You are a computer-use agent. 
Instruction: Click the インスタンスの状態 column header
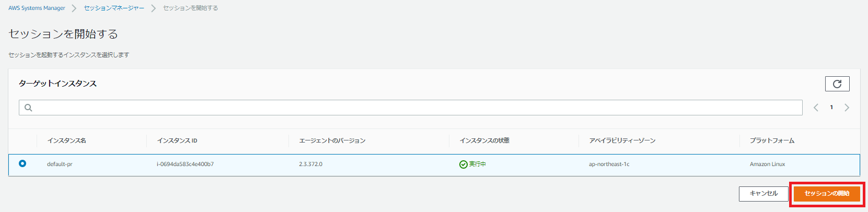(x=484, y=140)
